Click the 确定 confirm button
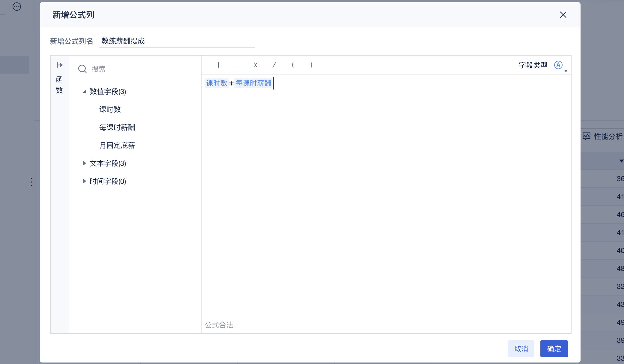 [554, 349]
